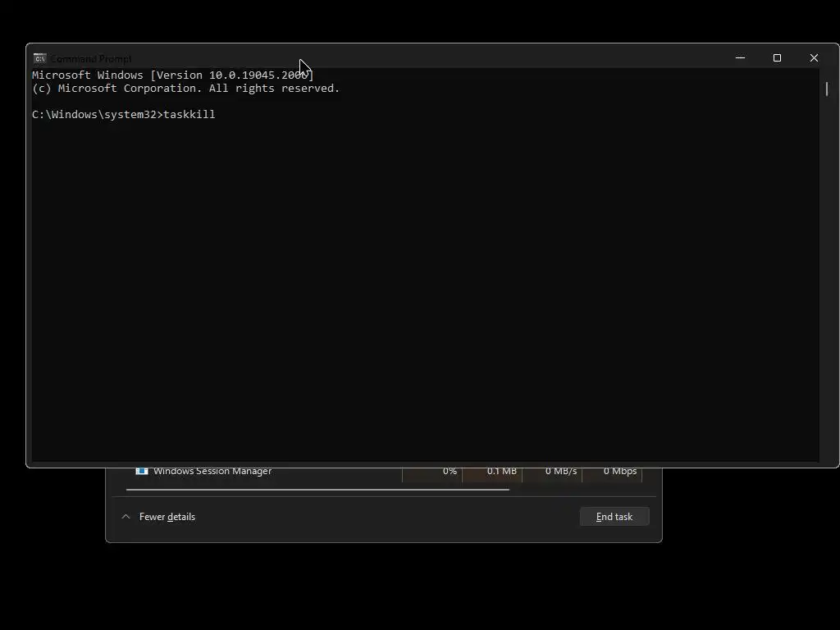Maximize the Command Prompt window
This screenshot has width=840, height=630.
tap(777, 58)
